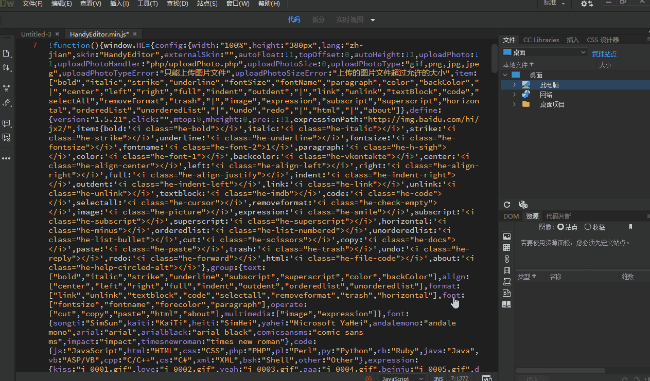Image resolution: width=650 pixels, height=381 pixels.
Task: Click the refresh icon in Files panel
Action: point(507,204)
